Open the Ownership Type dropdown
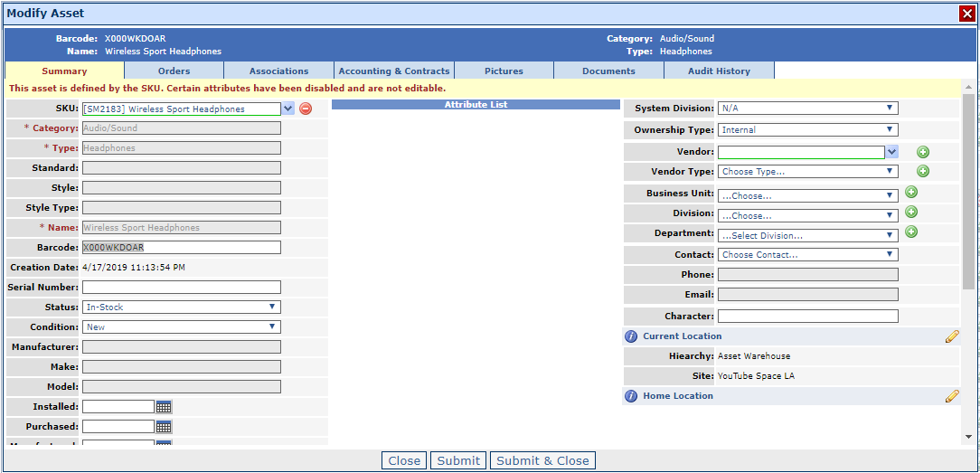The width and height of the screenshot is (980, 473). (807, 130)
